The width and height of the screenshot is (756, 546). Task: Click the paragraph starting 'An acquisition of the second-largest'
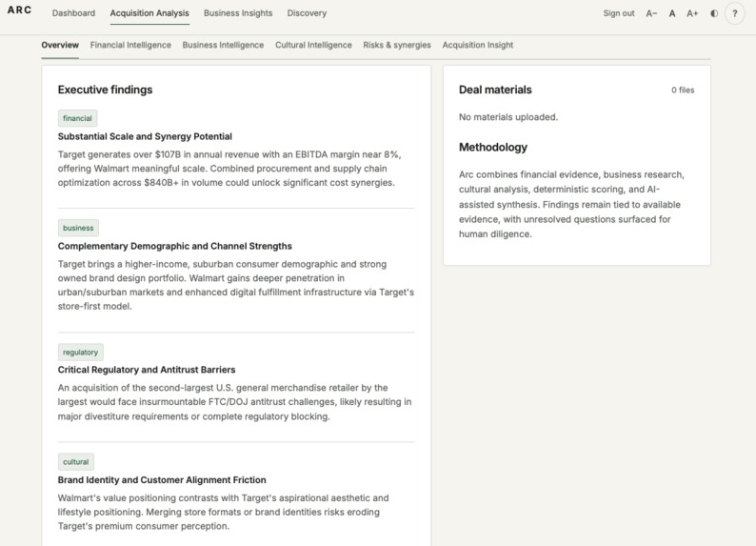tap(235, 402)
